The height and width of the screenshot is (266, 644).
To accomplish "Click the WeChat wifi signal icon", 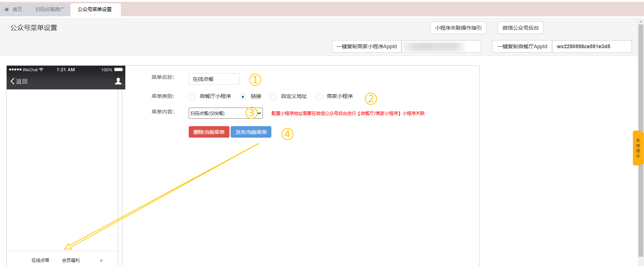I will tap(41, 69).
